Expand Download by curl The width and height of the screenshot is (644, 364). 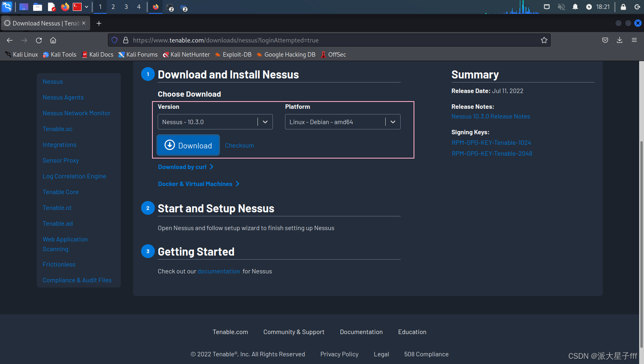[186, 167]
